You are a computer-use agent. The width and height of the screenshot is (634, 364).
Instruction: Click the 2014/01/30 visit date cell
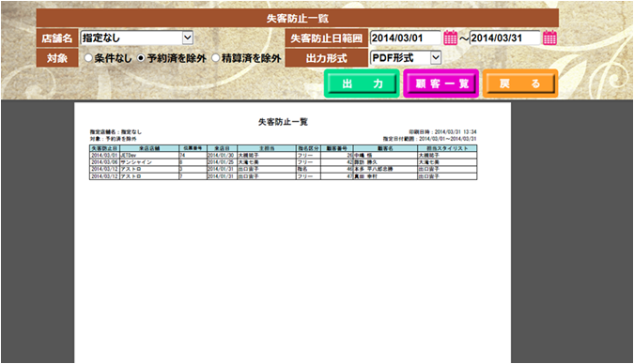tap(222, 155)
